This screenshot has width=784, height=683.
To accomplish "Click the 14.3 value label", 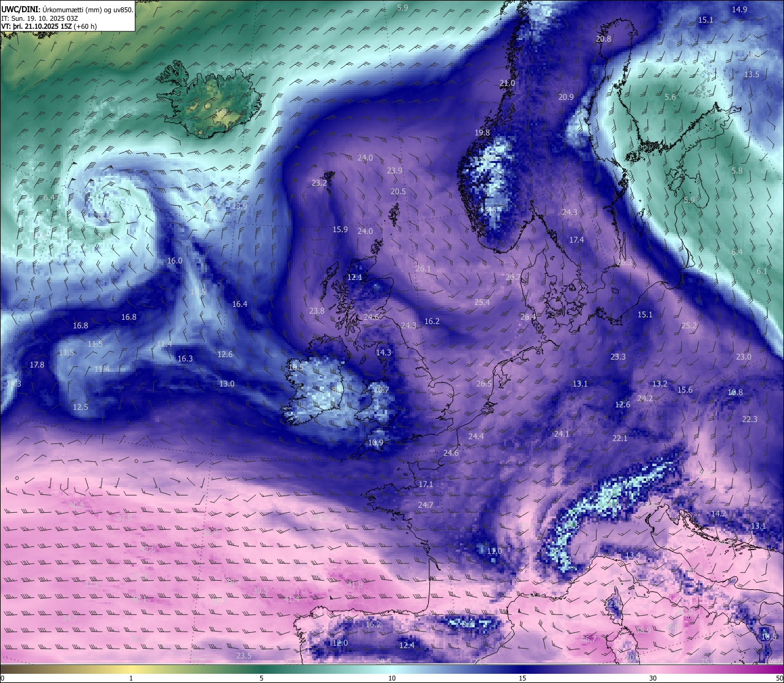I will click(x=383, y=352).
